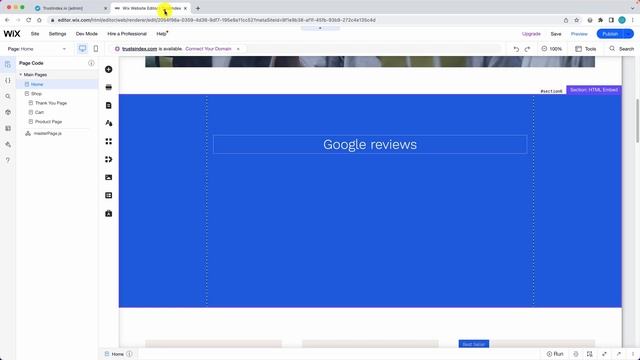The height and width of the screenshot is (360, 640).
Task: Open the Settings menu
Action: tap(58, 34)
